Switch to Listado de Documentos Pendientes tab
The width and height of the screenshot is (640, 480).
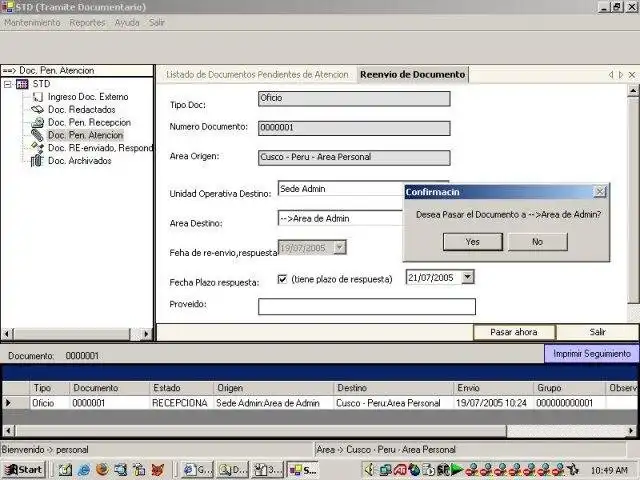pos(257,75)
